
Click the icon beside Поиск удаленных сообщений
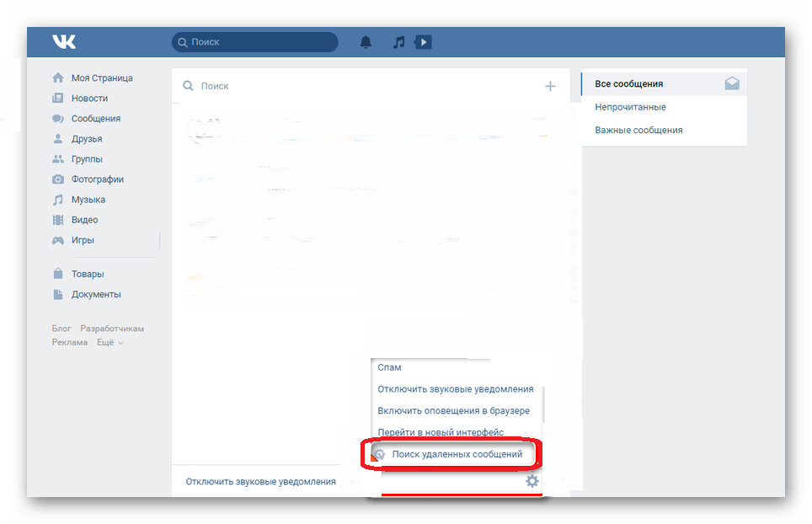378,455
